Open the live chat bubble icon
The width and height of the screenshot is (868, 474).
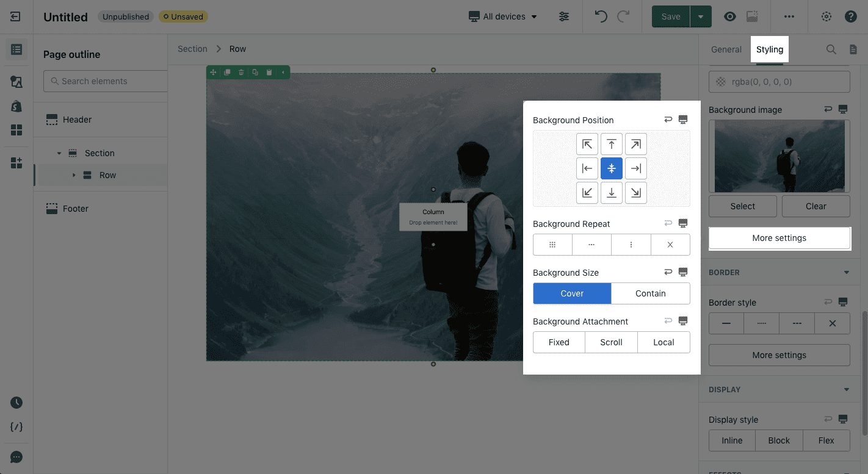tap(16, 457)
